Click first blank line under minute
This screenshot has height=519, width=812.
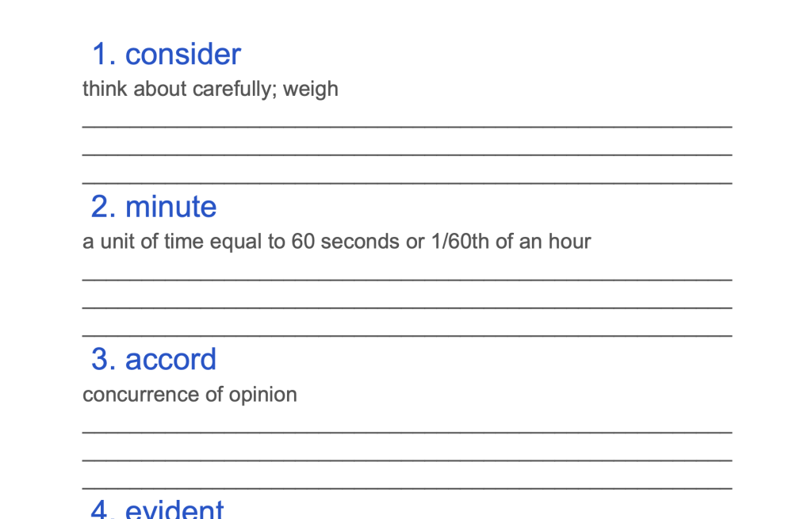click(x=407, y=280)
